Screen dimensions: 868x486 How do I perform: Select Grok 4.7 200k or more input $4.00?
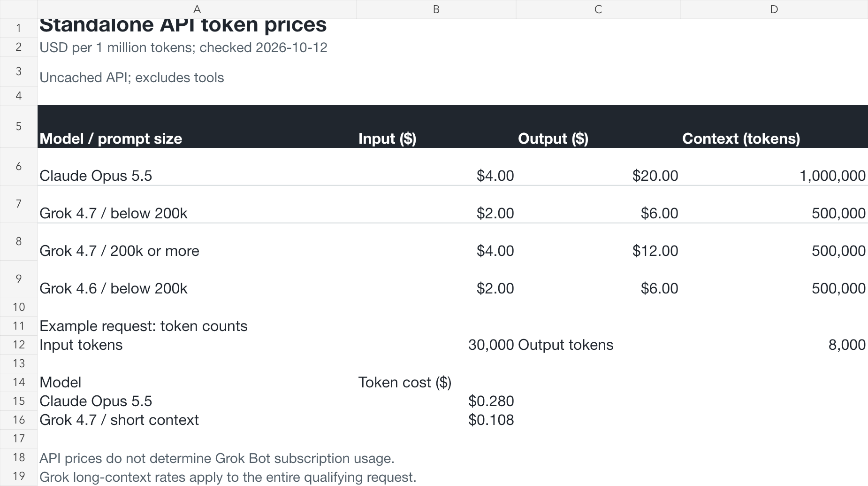(x=436, y=242)
